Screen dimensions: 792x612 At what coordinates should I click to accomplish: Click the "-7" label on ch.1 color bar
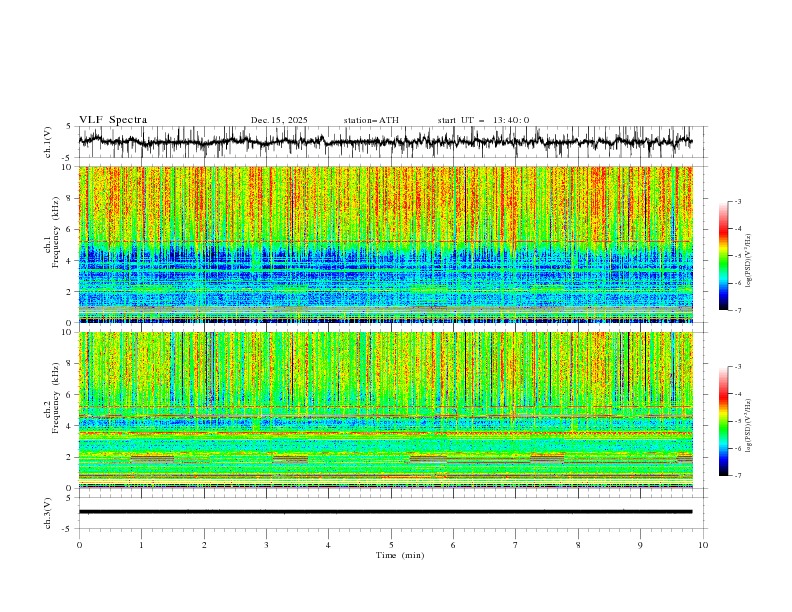tap(737, 310)
